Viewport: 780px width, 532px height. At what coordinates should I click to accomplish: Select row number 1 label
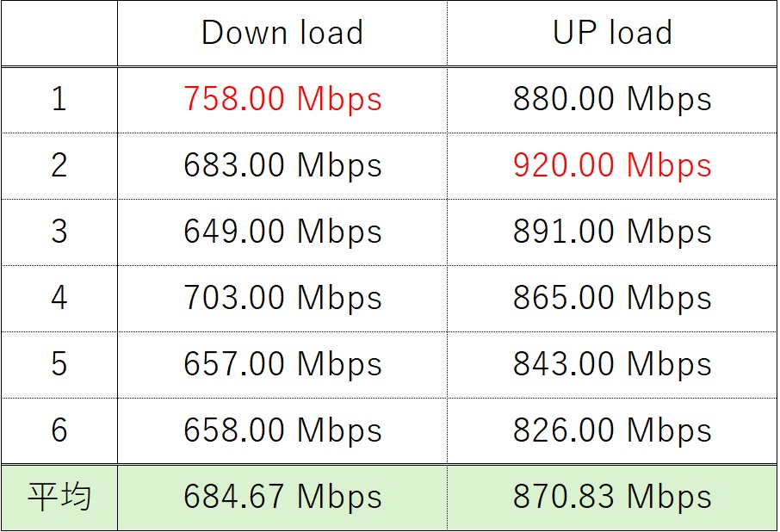59,100
